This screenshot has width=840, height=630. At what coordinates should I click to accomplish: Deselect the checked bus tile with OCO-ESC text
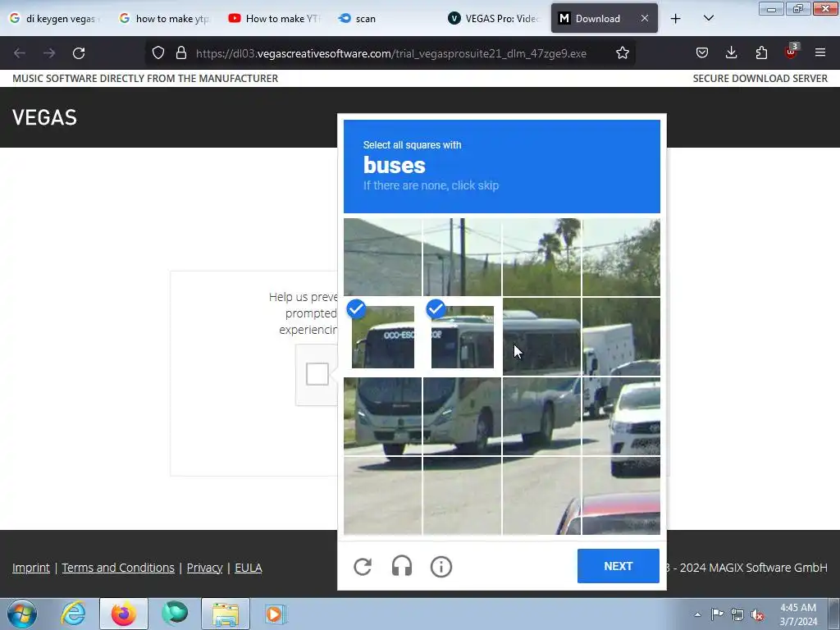pos(382,336)
